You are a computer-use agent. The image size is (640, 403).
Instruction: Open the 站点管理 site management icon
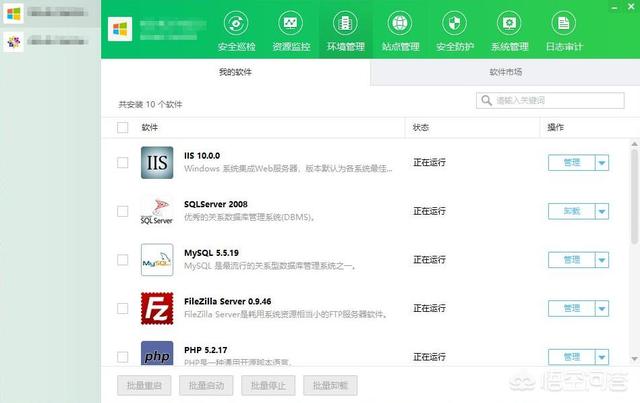click(400, 23)
